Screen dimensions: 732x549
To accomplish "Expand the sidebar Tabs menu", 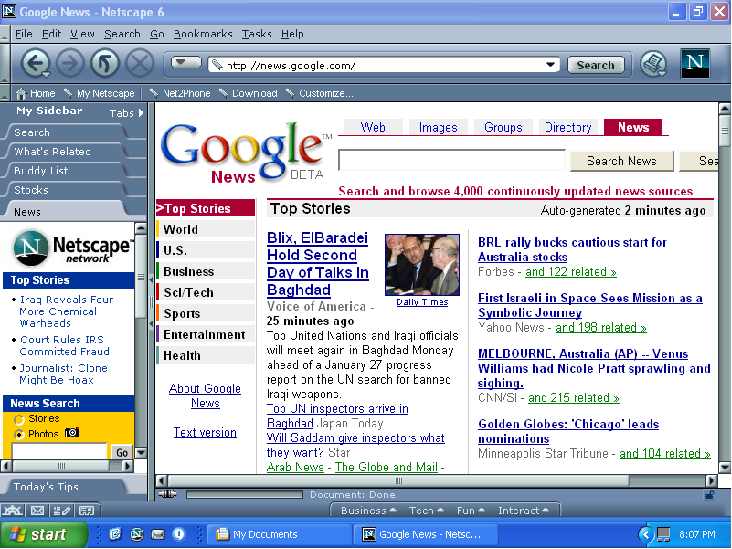I will coord(127,113).
